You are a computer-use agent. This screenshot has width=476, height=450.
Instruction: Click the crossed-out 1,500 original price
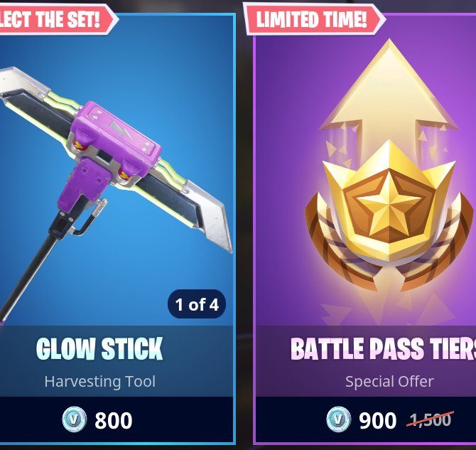[x=430, y=419]
